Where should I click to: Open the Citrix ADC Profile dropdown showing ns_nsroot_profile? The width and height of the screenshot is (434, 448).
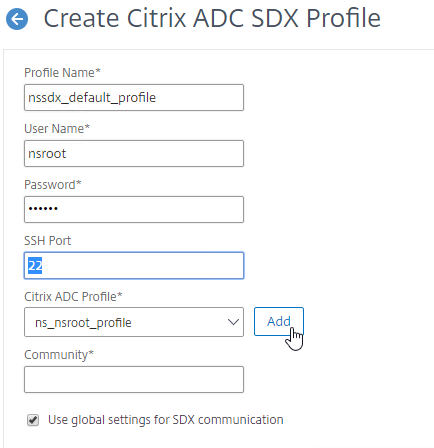pos(134,322)
